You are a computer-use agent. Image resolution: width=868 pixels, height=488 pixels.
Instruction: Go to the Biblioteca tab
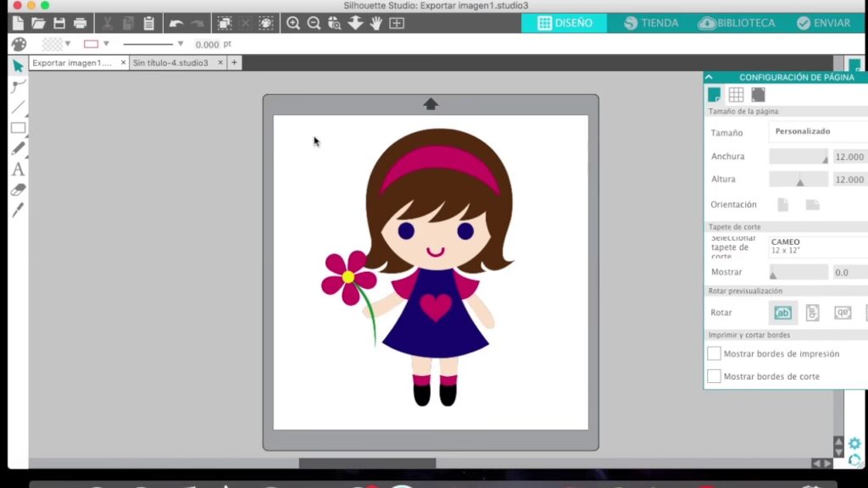pos(736,23)
